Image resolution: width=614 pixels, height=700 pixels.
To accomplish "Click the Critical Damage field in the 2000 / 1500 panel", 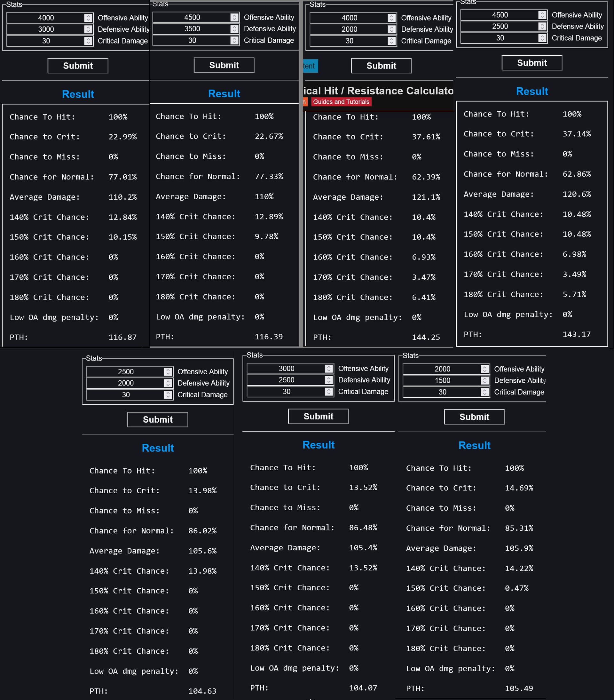I will (442, 392).
